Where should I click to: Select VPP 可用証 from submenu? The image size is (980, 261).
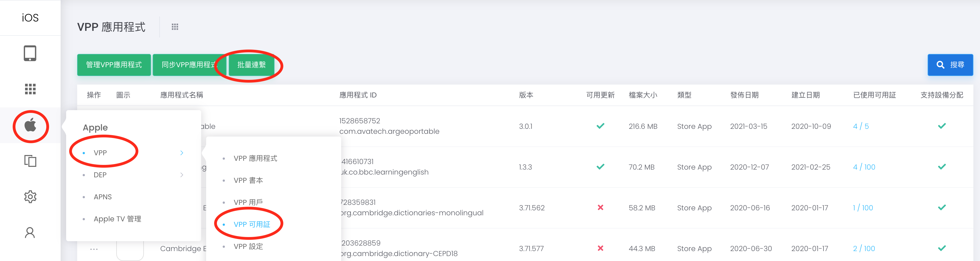[x=251, y=224]
